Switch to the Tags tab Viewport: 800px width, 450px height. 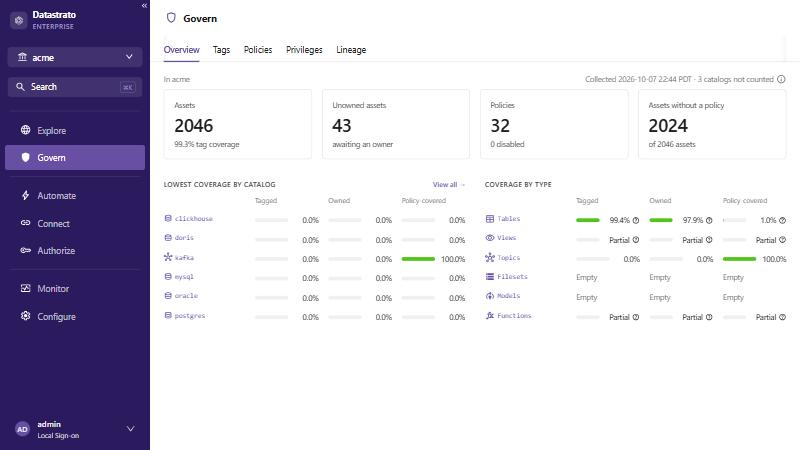tap(221, 49)
